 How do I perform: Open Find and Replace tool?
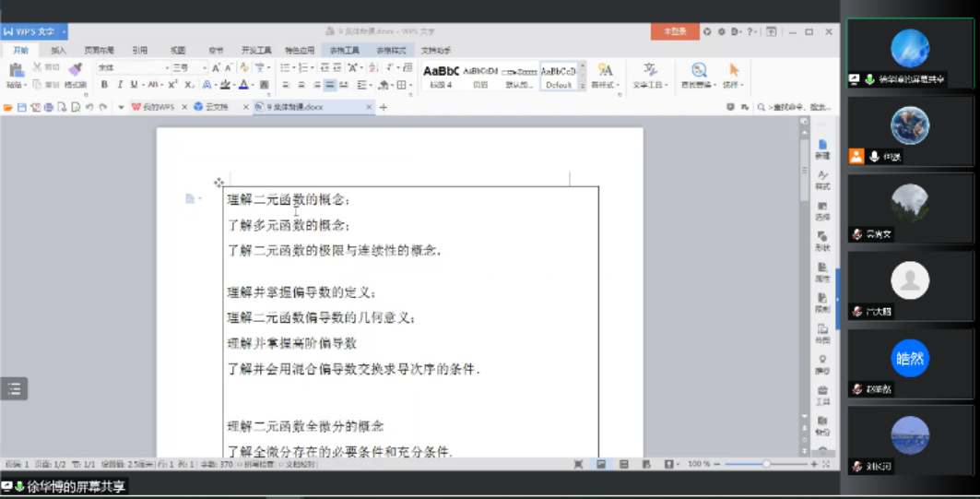click(699, 70)
